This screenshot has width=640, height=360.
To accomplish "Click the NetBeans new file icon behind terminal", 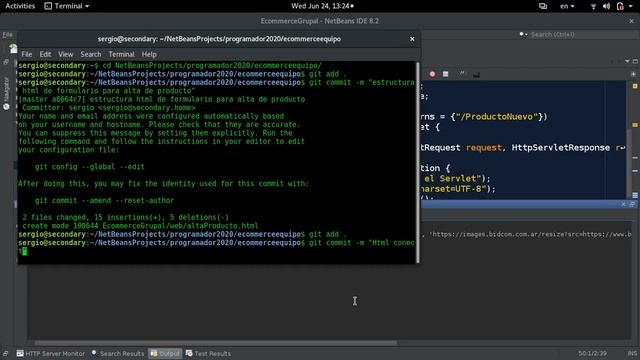I will pos(13,49).
